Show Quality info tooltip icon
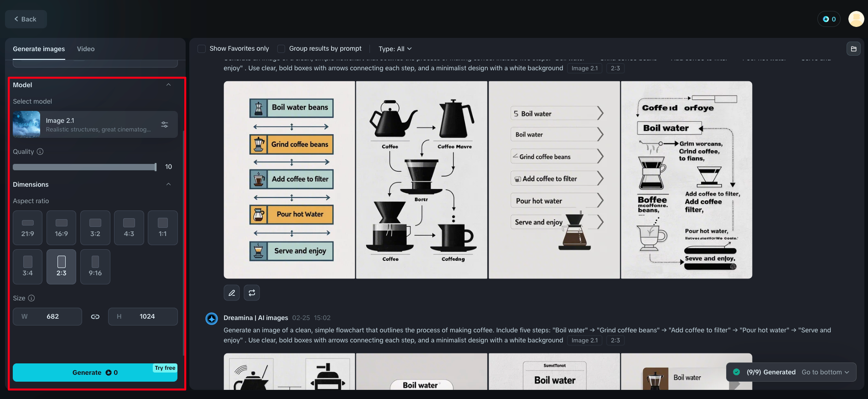The width and height of the screenshot is (868, 399). [x=40, y=152]
